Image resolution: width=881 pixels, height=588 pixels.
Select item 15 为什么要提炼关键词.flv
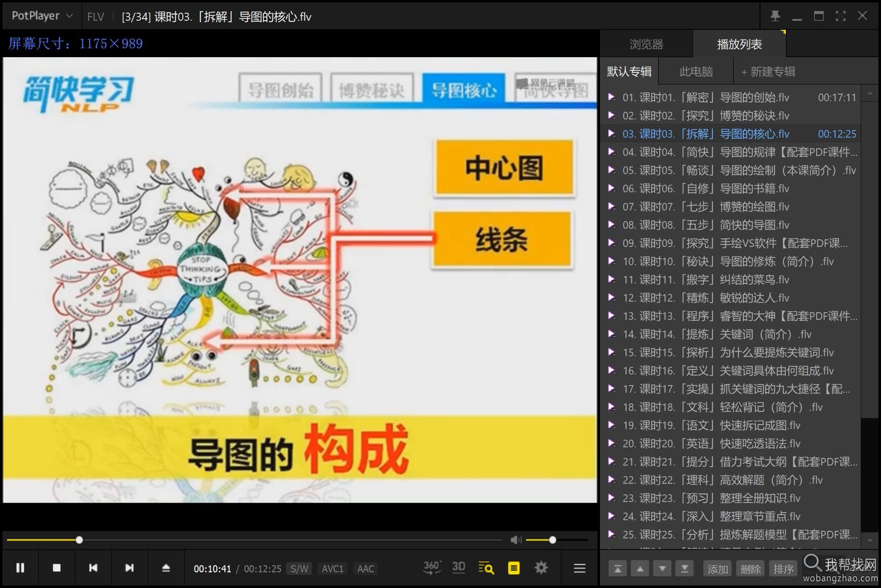click(x=732, y=352)
